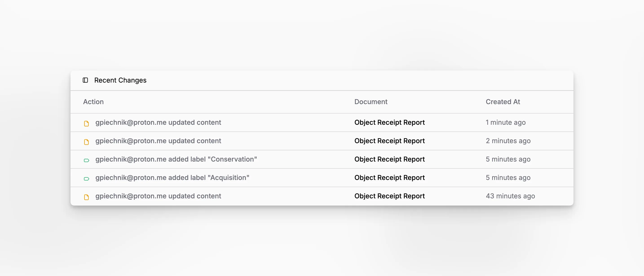Screen dimensions: 644x276
Task: Select the Recent Changes title
Action: click(120, 80)
